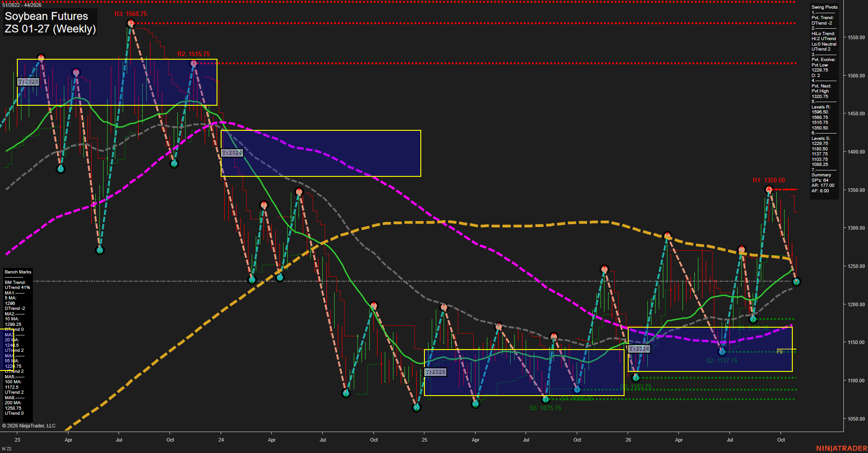Image resolution: width=868 pixels, height=453 pixels.
Task: Click the Swing Pivots panel heading
Action: click(824, 7)
